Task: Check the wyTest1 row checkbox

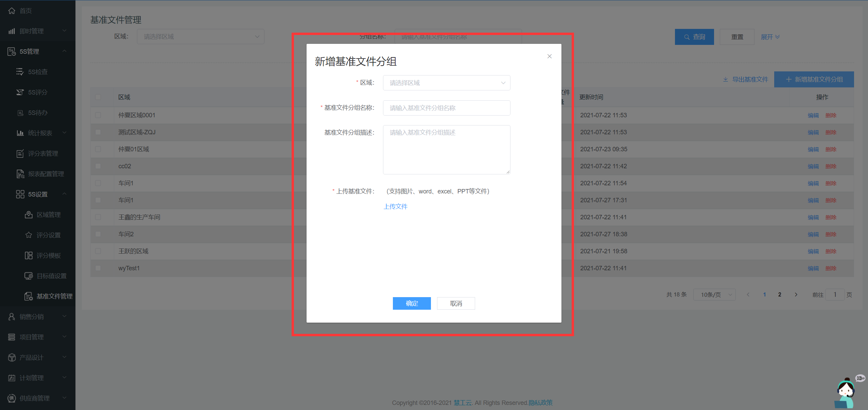Action: click(98, 268)
